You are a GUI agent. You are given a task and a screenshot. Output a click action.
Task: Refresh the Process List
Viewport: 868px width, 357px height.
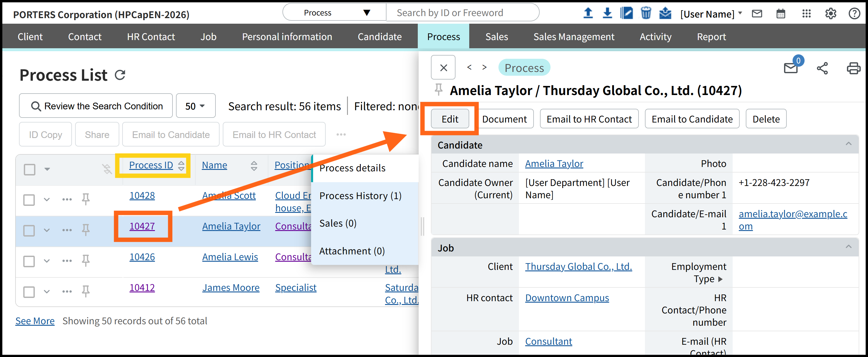tap(120, 75)
